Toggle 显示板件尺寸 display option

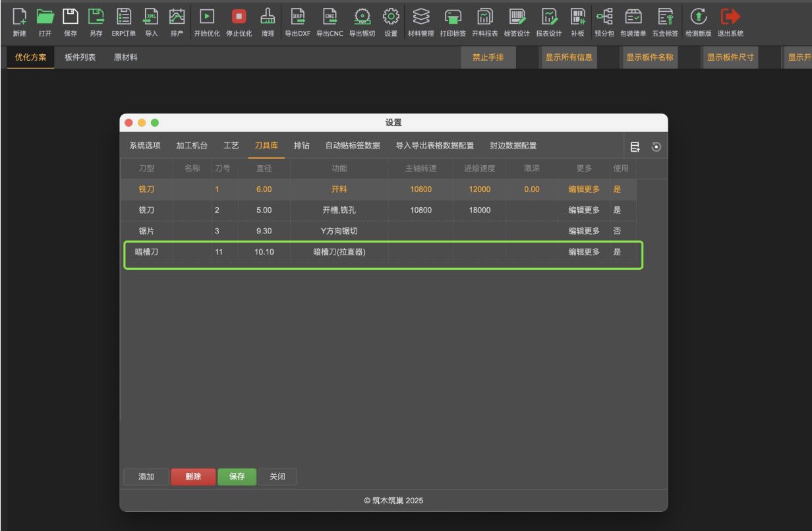click(732, 58)
